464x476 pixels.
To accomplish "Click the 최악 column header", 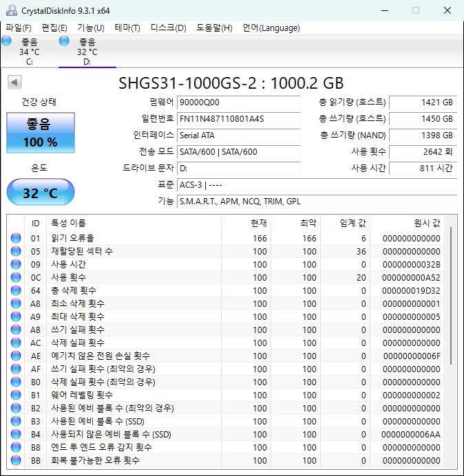I will 295,223.
